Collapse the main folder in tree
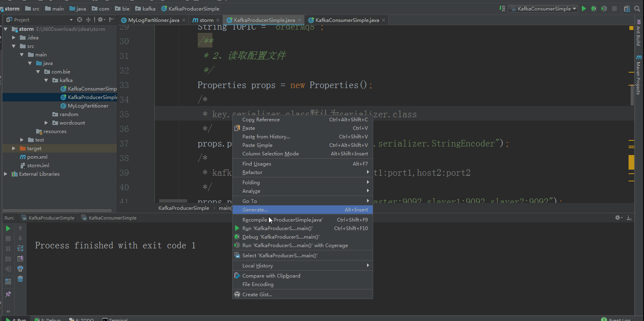The width and height of the screenshot is (644, 321). tap(22, 55)
